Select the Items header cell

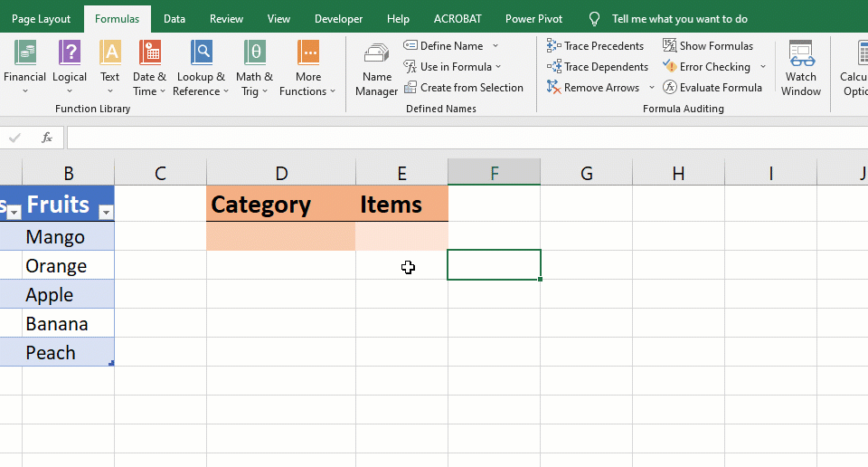click(401, 204)
